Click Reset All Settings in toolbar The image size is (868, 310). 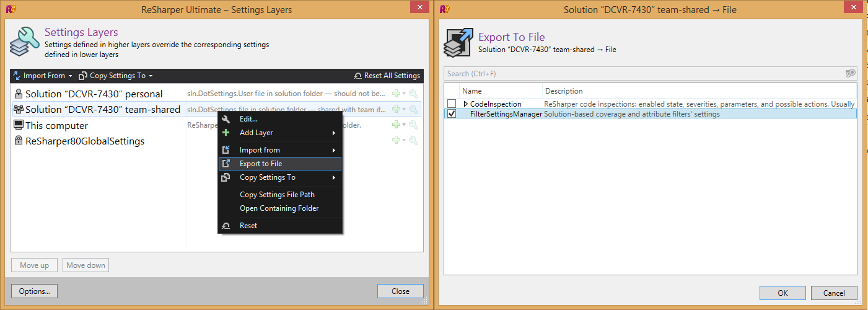point(387,76)
